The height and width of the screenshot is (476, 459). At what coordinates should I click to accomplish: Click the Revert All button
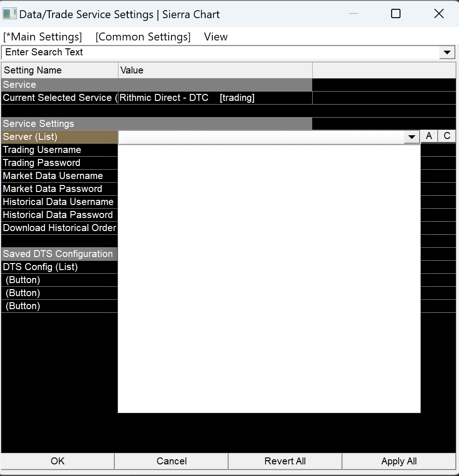pos(285,461)
